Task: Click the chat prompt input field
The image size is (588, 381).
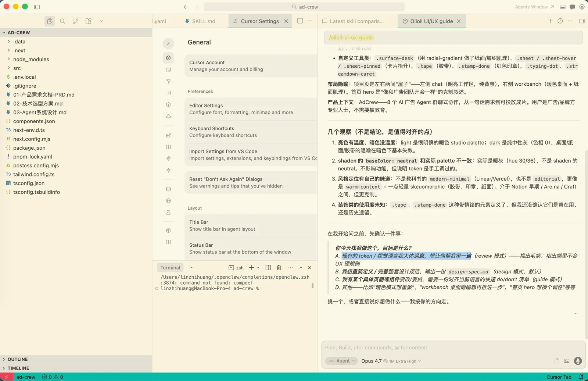Action: (x=453, y=348)
